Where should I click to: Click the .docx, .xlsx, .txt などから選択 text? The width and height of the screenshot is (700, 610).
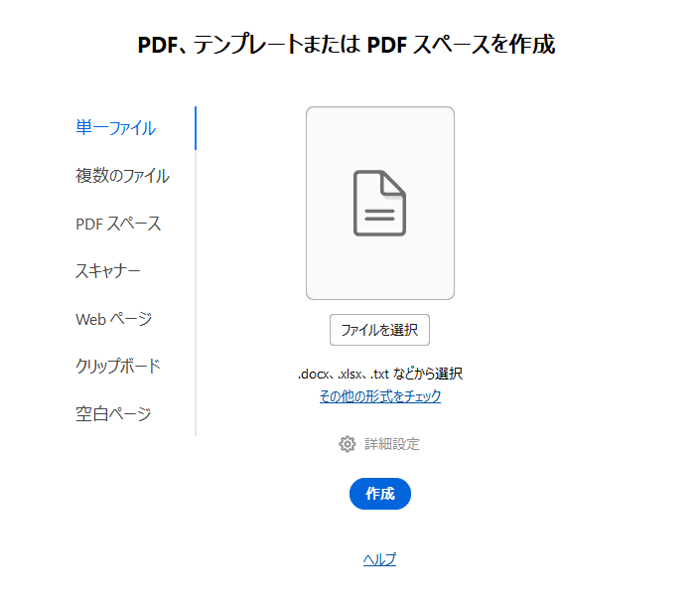(x=379, y=375)
